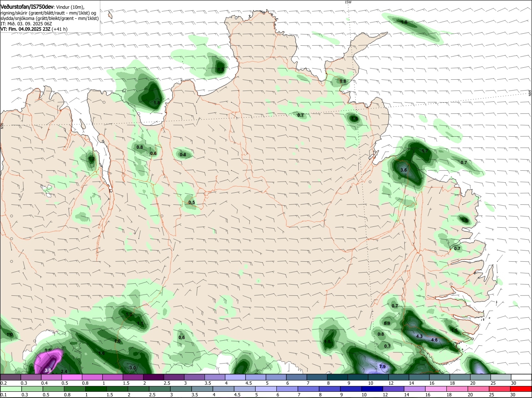Click top legend dark purple swatch between 2 and 2.5
Image resolution: width=532 pixels, height=398 pixels.
pos(154,377)
